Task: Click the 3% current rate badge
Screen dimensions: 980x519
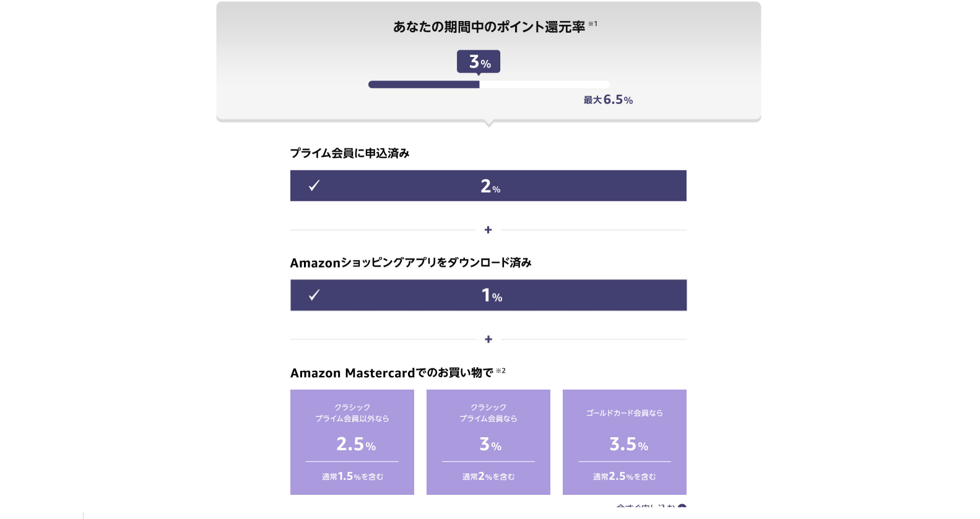Action: tap(479, 62)
